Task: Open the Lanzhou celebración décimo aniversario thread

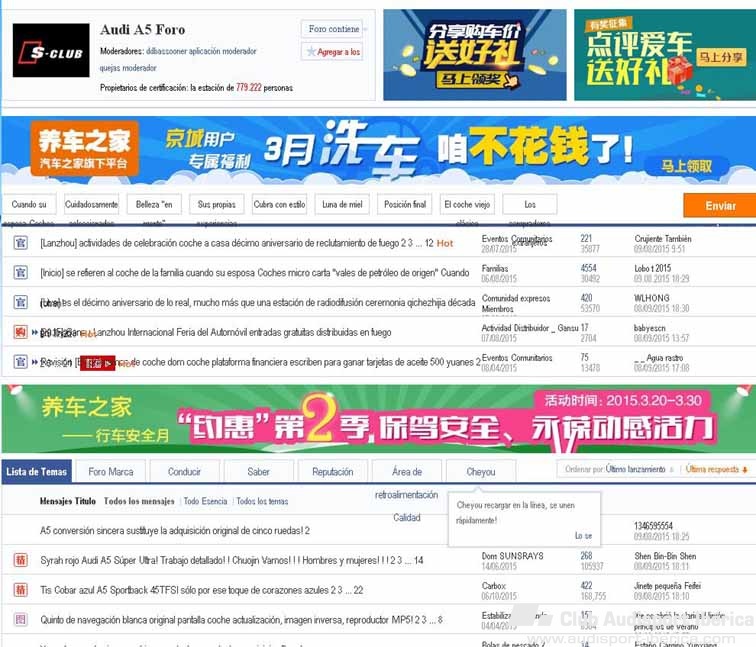Action: pos(219,243)
